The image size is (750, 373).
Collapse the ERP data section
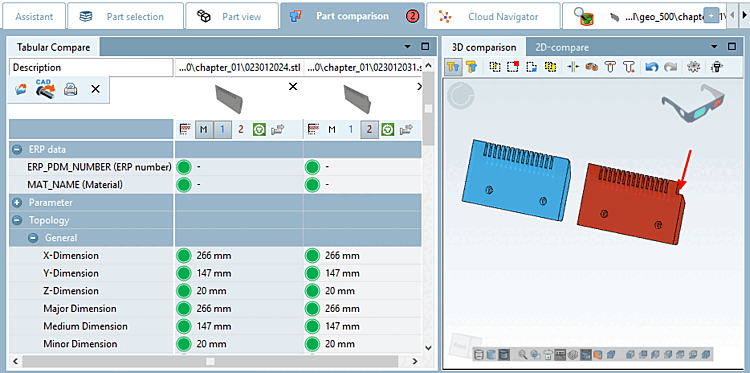pos(17,149)
